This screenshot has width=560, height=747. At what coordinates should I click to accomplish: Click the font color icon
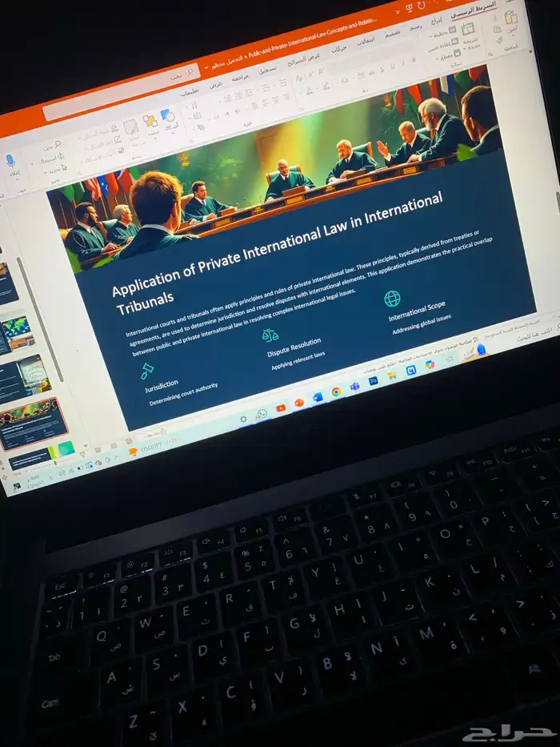point(309,90)
